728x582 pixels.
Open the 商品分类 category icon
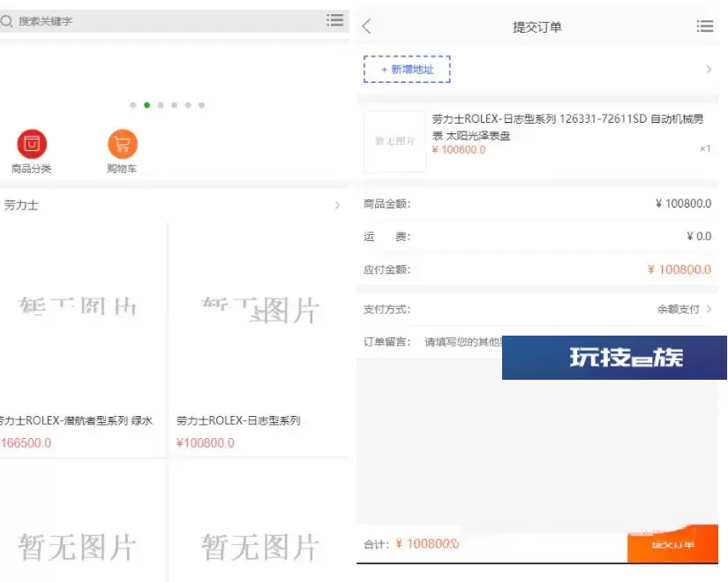[32, 144]
